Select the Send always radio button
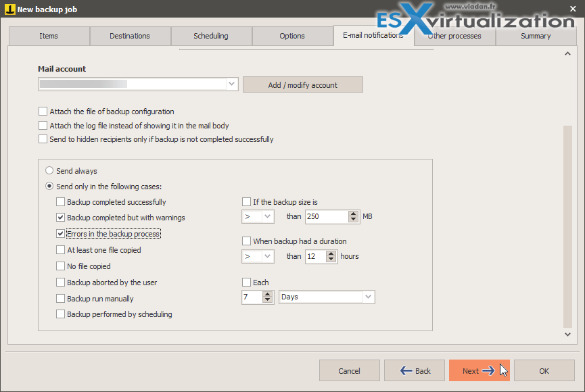Image resolution: width=585 pixels, height=392 pixels. 49,170
